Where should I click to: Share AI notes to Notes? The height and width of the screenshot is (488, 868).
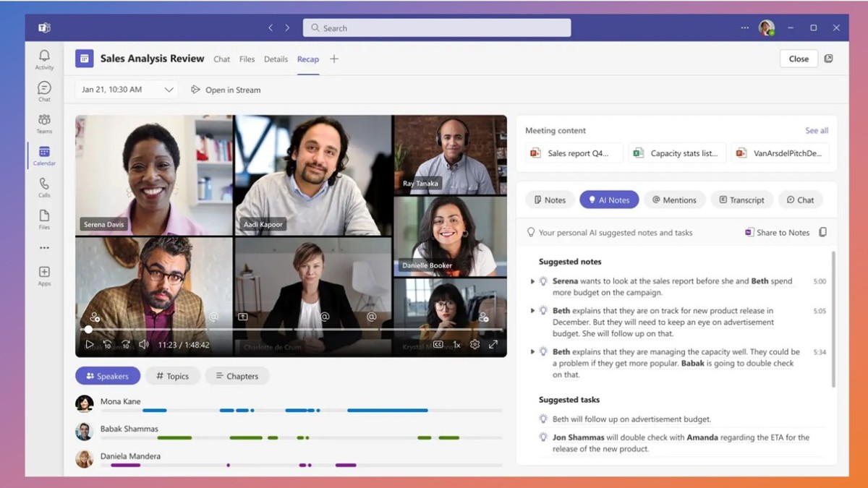point(777,232)
